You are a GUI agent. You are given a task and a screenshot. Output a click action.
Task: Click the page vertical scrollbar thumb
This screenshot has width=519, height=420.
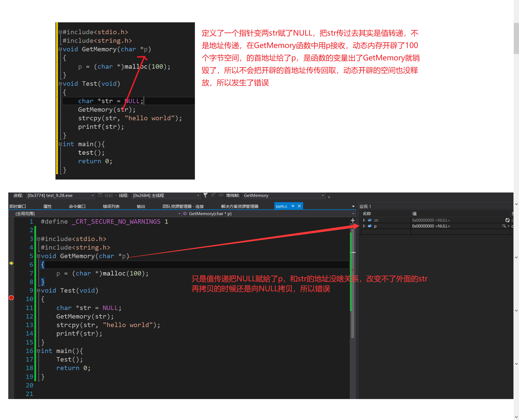(516, 39)
